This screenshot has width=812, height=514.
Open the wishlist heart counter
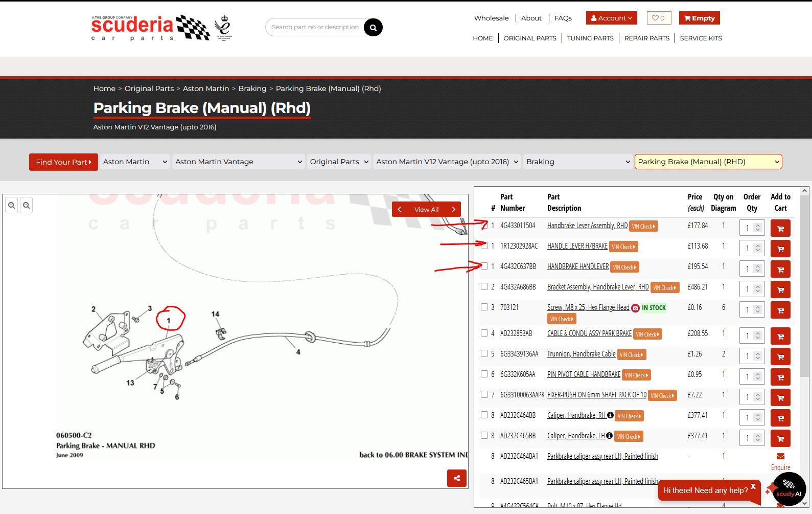[x=658, y=18]
